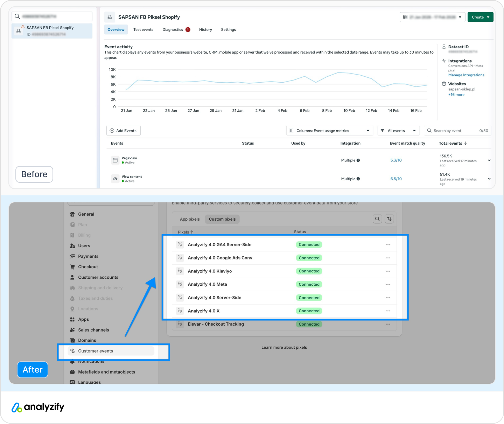This screenshot has width=504, height=424.
Task: Click the info icon in View content Integration cell
Action: coord(358,179)
